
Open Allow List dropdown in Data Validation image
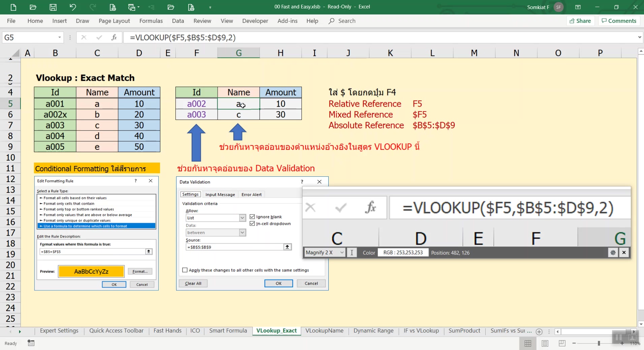pyautogui.click(x=243, y=218)
